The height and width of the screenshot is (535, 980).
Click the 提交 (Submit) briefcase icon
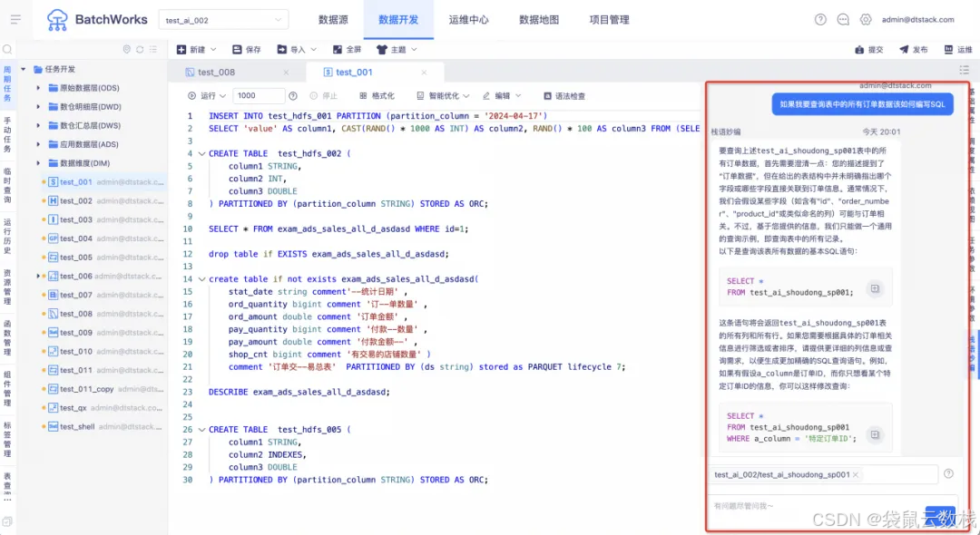click(858, 51)
